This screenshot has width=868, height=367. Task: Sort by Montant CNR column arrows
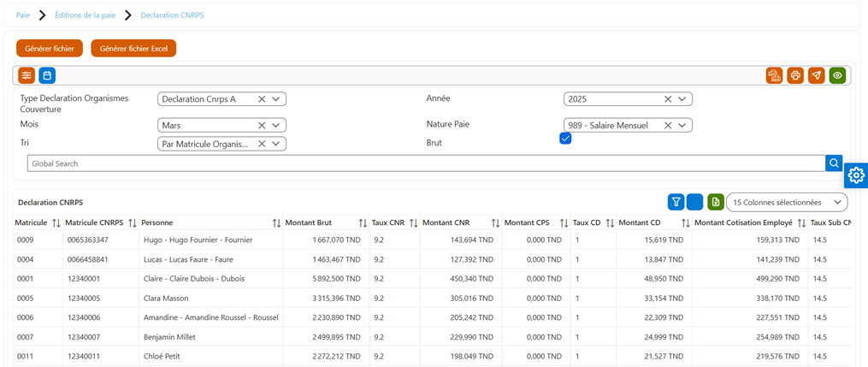(495, 222)
